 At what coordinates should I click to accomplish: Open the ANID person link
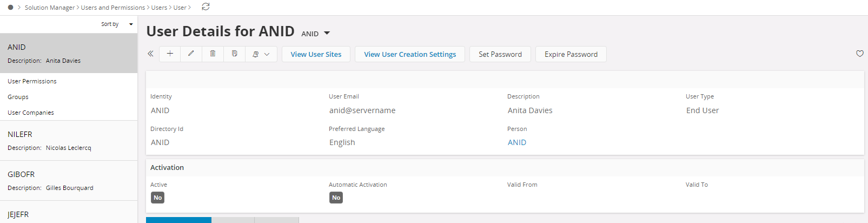517,142
